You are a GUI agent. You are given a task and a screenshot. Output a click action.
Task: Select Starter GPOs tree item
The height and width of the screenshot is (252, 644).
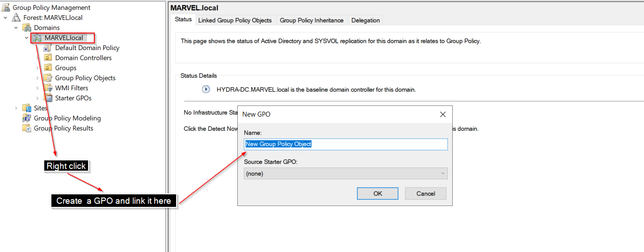coord(73,98)
